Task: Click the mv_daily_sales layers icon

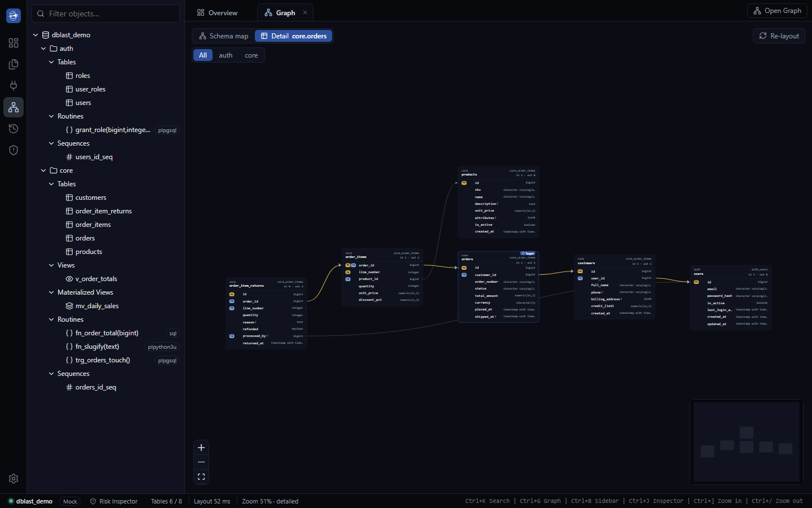Action: [69, 306]
